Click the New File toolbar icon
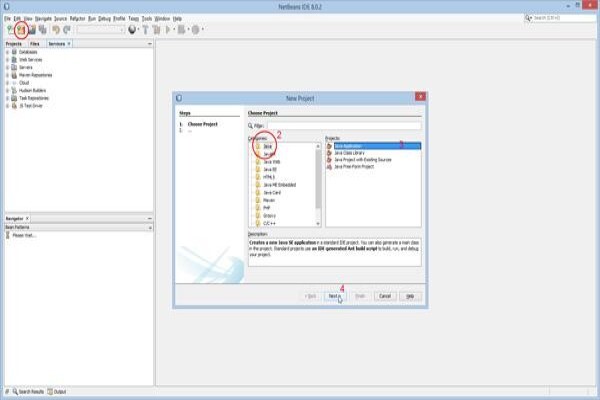 pyautogui.click(x=10, y=29)
